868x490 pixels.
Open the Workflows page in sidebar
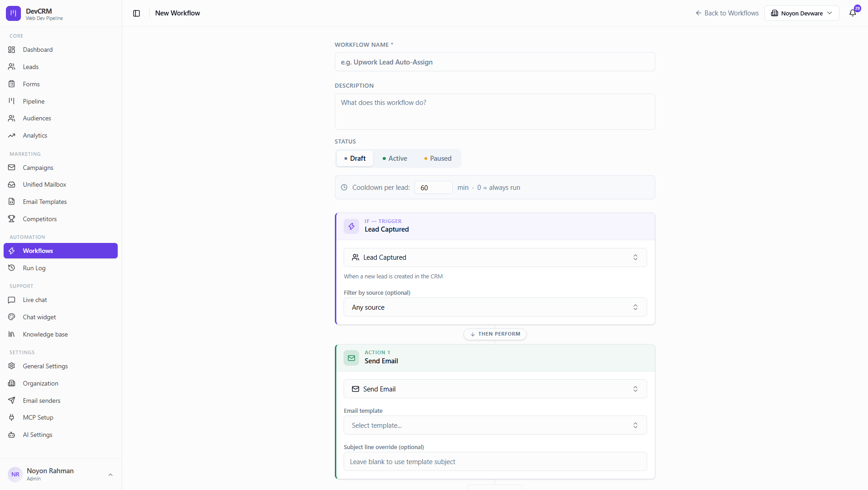[61, 251]
